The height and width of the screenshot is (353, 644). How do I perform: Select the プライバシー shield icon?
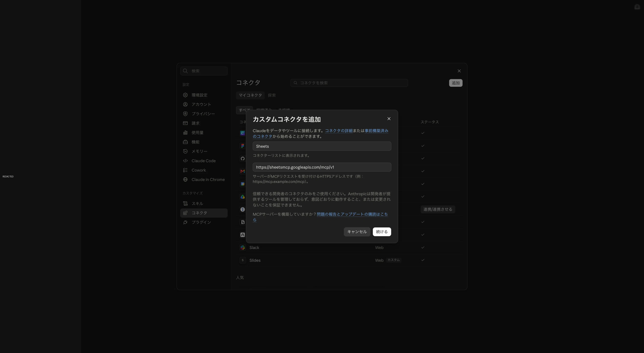pos(185,114)
